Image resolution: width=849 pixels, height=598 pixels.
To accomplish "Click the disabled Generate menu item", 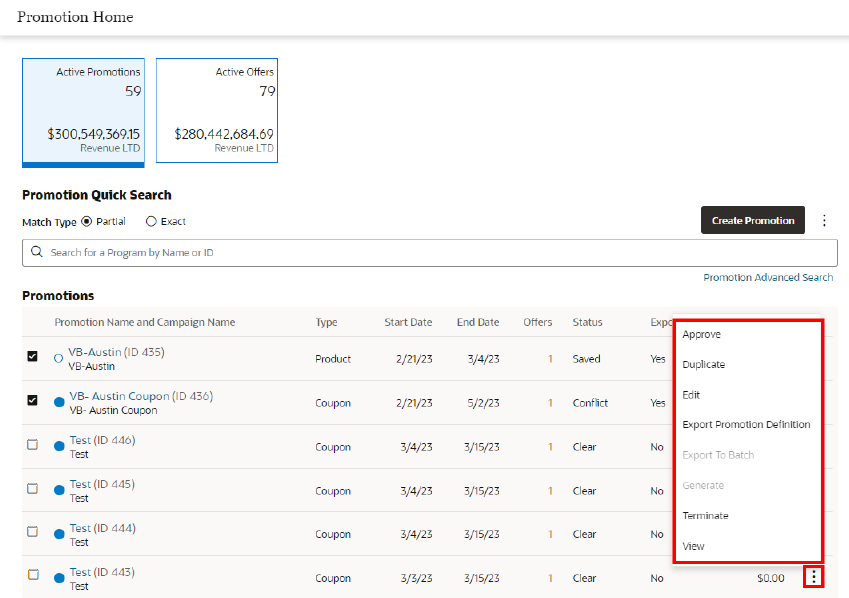I will point(703,485).
